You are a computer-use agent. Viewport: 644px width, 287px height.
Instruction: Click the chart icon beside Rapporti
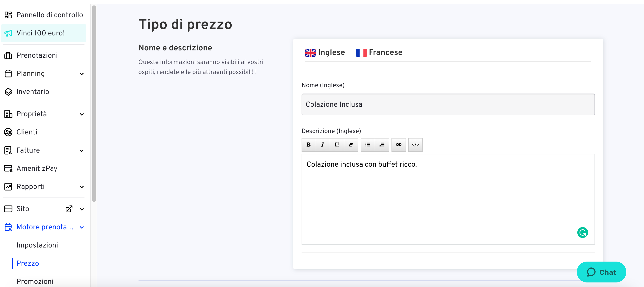click(x=8, y=186)
